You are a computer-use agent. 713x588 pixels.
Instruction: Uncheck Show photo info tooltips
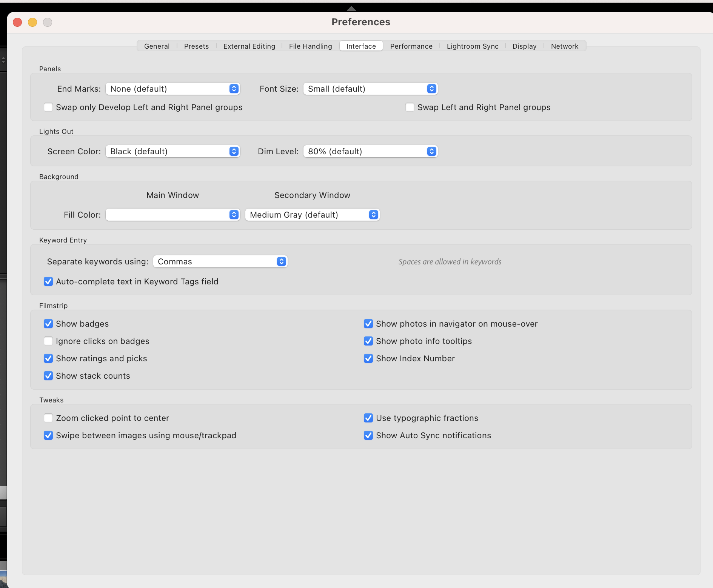coord(368,341)
